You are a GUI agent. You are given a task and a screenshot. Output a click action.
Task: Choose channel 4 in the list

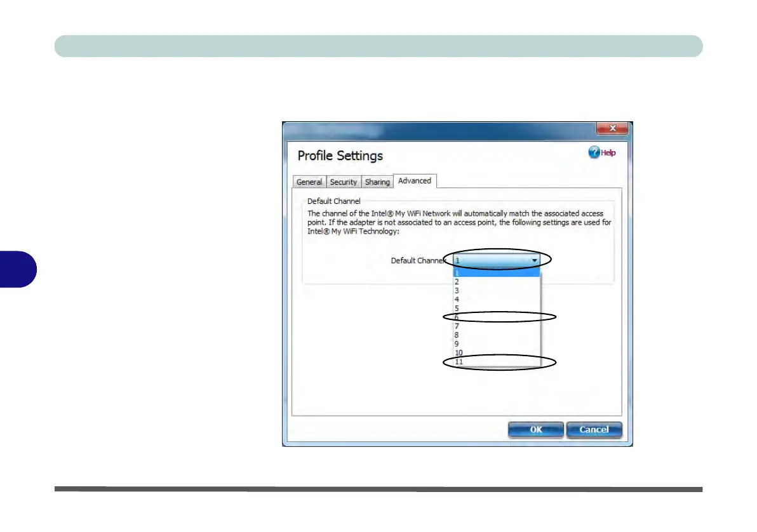pyautogui.click(x=496, y=299)
